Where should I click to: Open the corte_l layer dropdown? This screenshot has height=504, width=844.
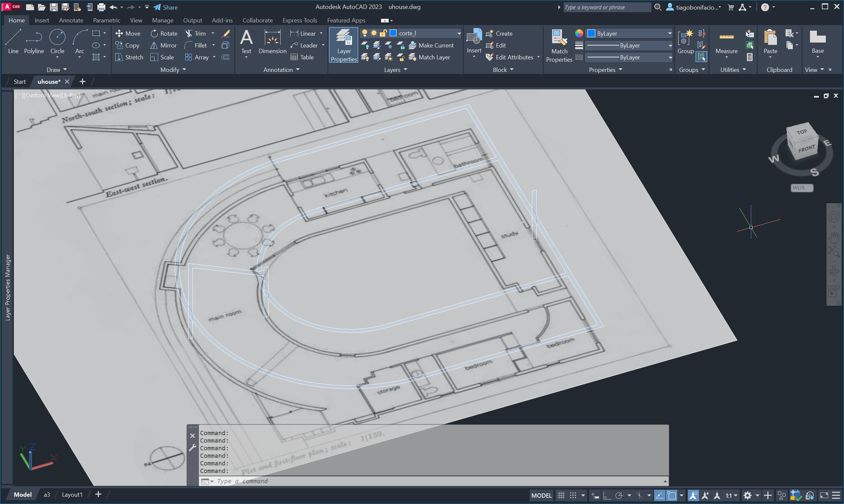tap(459, 33)
